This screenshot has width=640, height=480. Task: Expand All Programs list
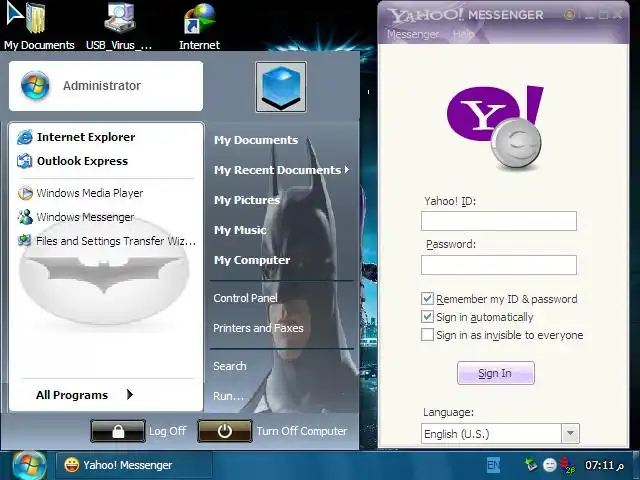point(84,395)
